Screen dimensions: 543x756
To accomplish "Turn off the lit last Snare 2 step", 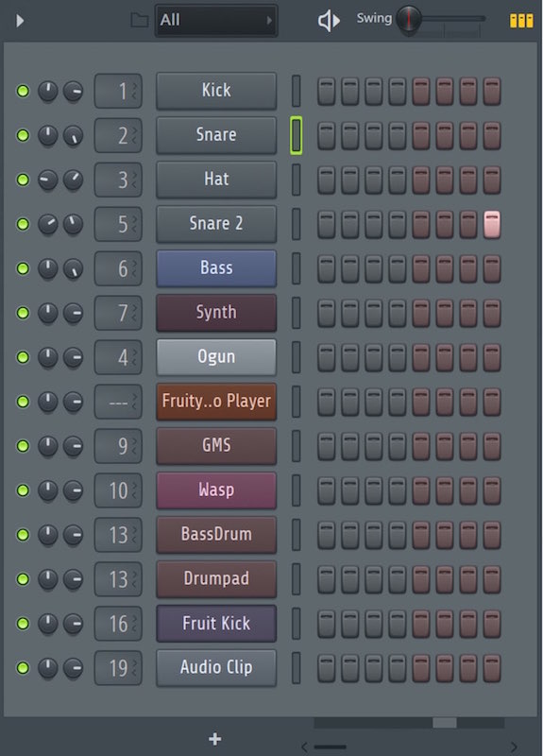I will point(492,224).
